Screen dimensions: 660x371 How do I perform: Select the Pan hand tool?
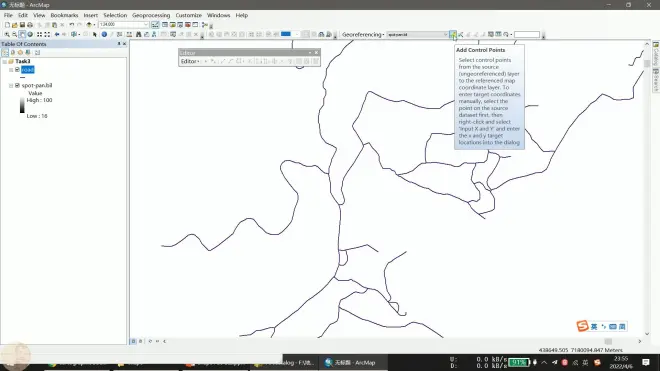pyautogui.click(x=22, y=35)
